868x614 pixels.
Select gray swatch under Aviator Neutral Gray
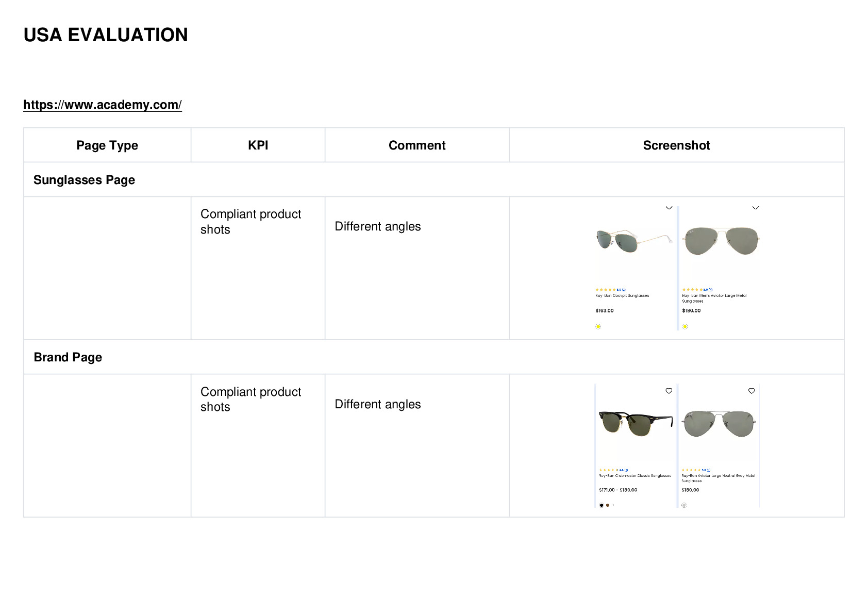(684, 505)
